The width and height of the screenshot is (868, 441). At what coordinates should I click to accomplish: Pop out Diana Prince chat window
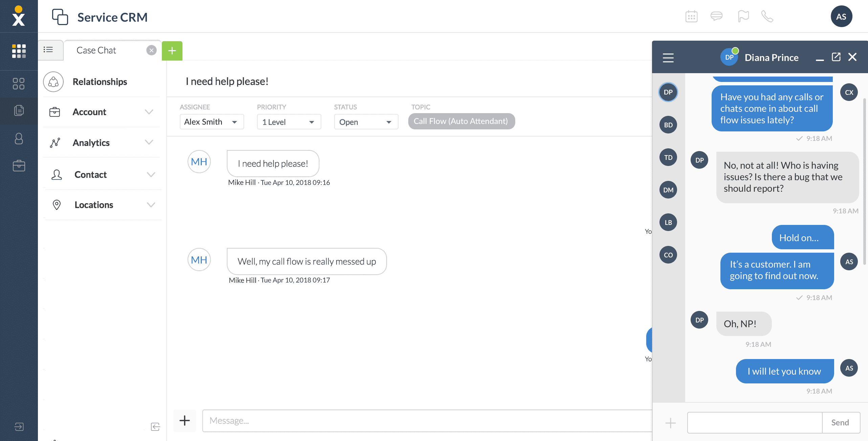836,57
